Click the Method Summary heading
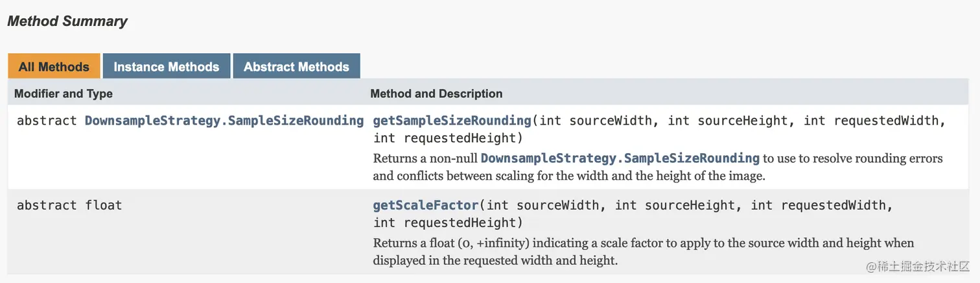Viewport: 980px width, 283px height. 67,21
